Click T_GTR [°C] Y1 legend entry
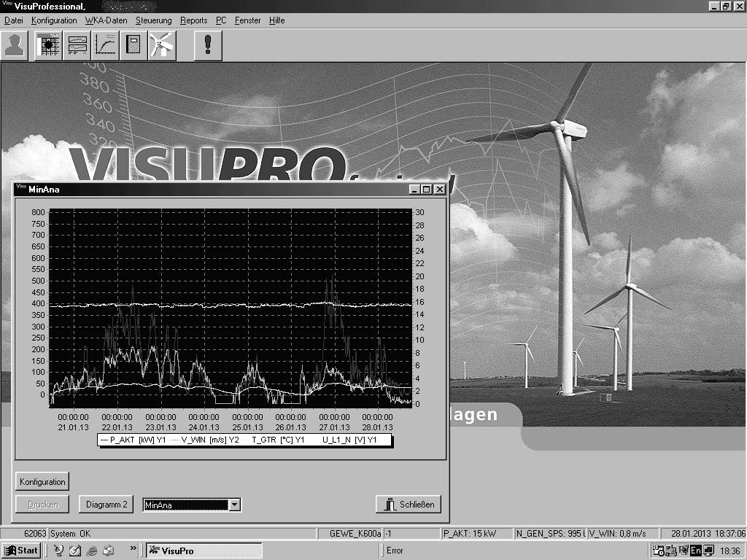The height and width of the screenshot is (560, 747). (x=274, y=440)
